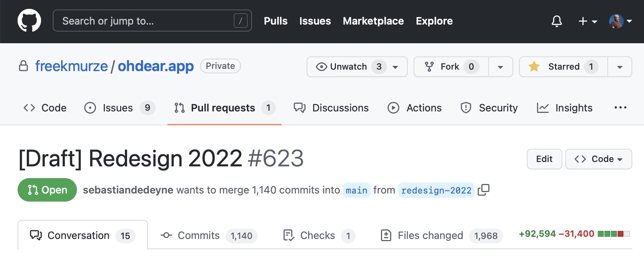Open the Pull requests tab
Image resolution: width=644 pixels, height=258 pixels.
[225, 108]
